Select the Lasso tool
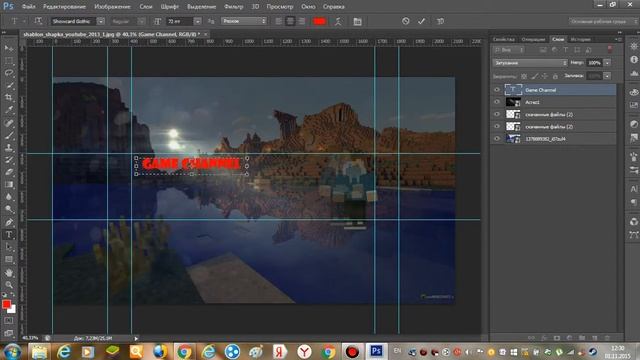Viewport: 640px width, 360px height. 9,73
